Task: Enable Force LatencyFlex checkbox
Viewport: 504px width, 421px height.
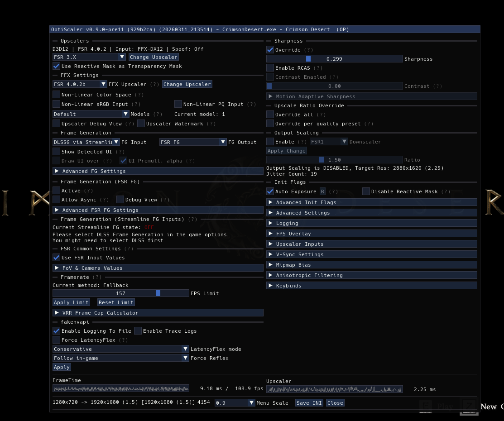Action: coord(56,340)
